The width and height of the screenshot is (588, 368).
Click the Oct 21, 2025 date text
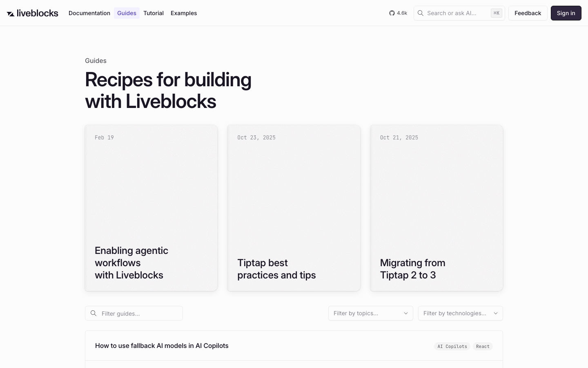point(399,137)
